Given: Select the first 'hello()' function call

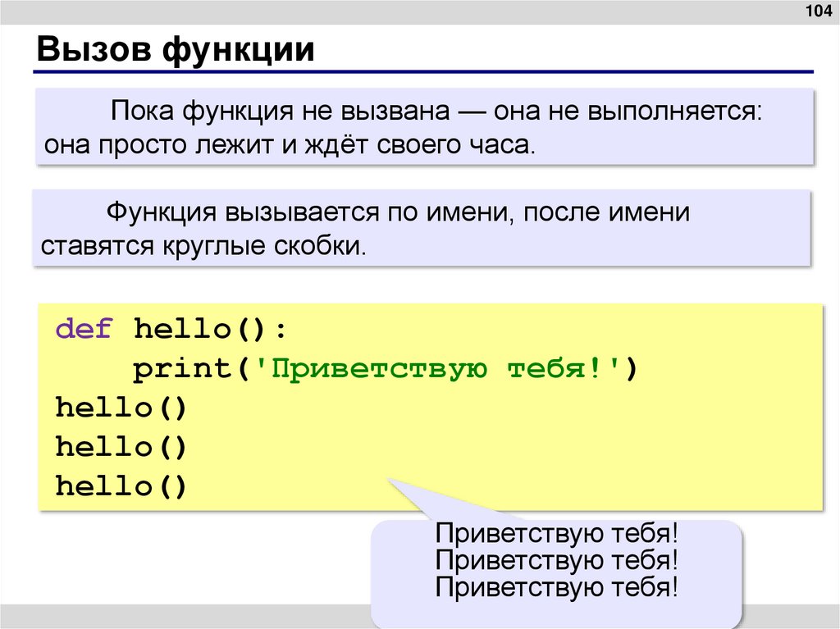Looking at the screenshot, I should point(121,406).
